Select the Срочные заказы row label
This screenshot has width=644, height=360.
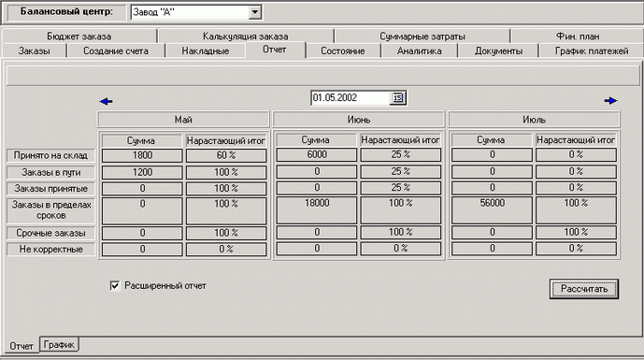50,233
